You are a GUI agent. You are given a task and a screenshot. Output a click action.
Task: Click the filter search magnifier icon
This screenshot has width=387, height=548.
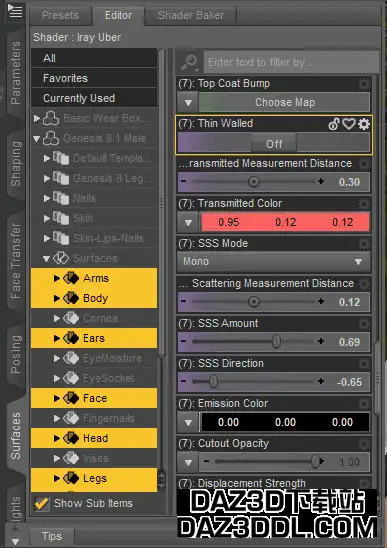point(189,63)
